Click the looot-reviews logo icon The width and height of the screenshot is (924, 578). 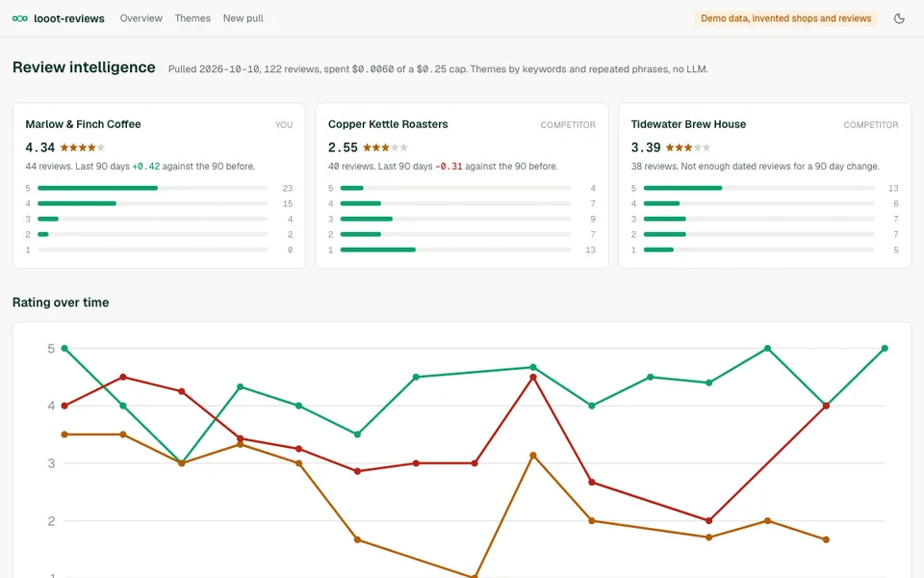[20, 18]
